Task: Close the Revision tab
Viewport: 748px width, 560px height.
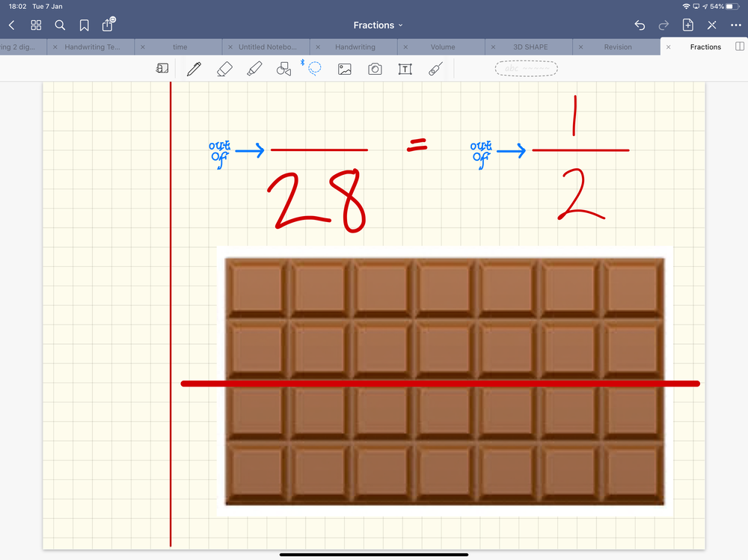Action: 580,47
